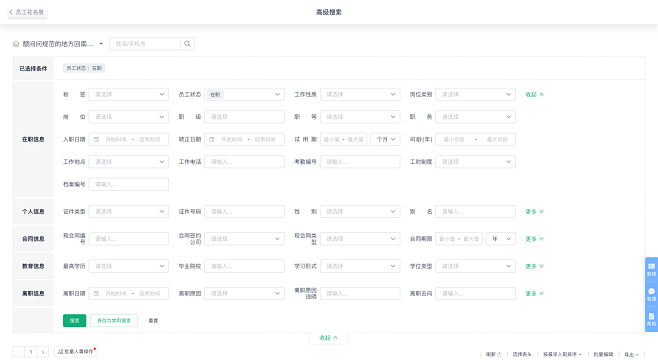Screen dimensions: 658x360
Task: Open the 合同签约公司 dropdown
Action: 244,239
